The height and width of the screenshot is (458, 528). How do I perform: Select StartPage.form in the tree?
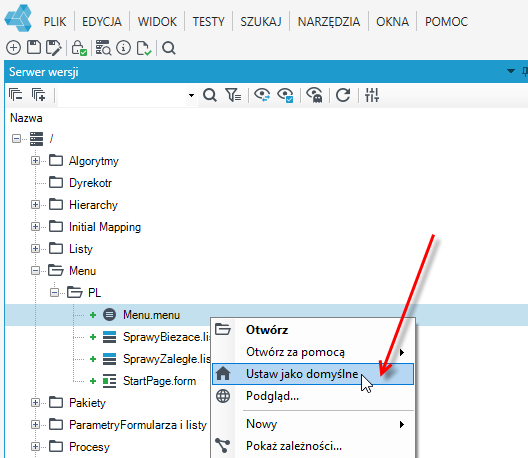[159, 381]
